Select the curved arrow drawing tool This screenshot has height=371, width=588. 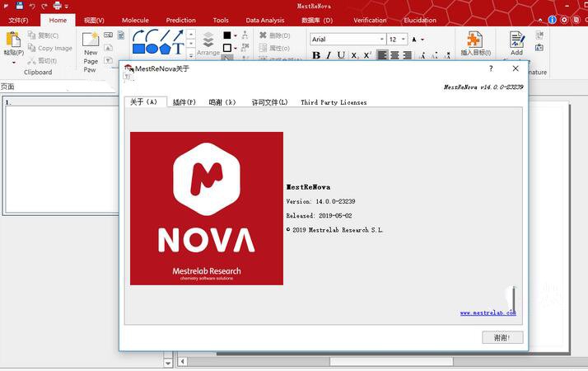138,35
